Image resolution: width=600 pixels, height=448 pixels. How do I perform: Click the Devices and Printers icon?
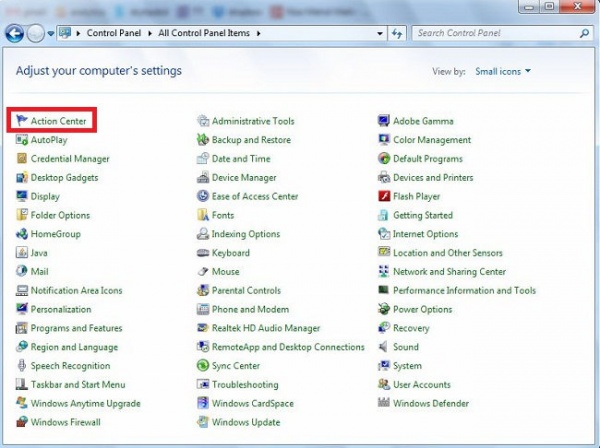pos(383,177)
